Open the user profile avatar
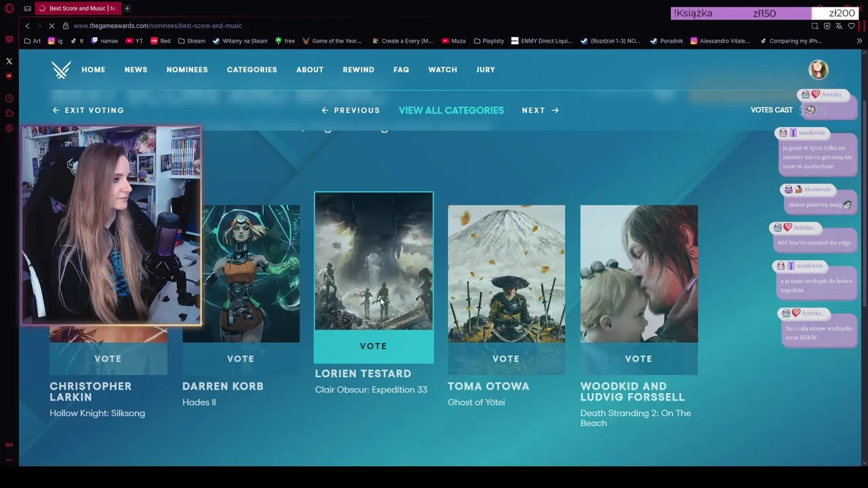Screen dimensions: 868x488 click(x=818, y=70)
